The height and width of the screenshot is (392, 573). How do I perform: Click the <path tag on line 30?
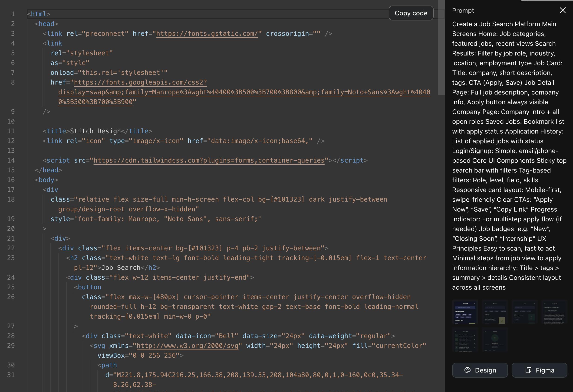107,365
